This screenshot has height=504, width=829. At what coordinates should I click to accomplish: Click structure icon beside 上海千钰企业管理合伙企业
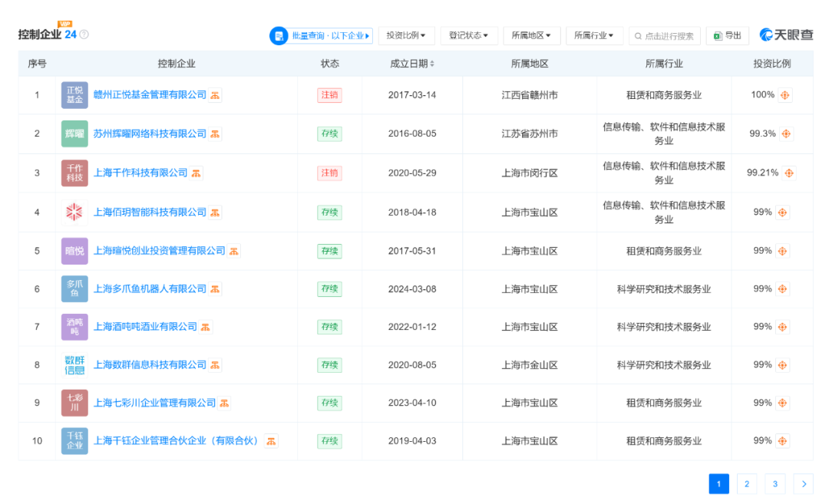pyautogui.click(x=271, y=441)
